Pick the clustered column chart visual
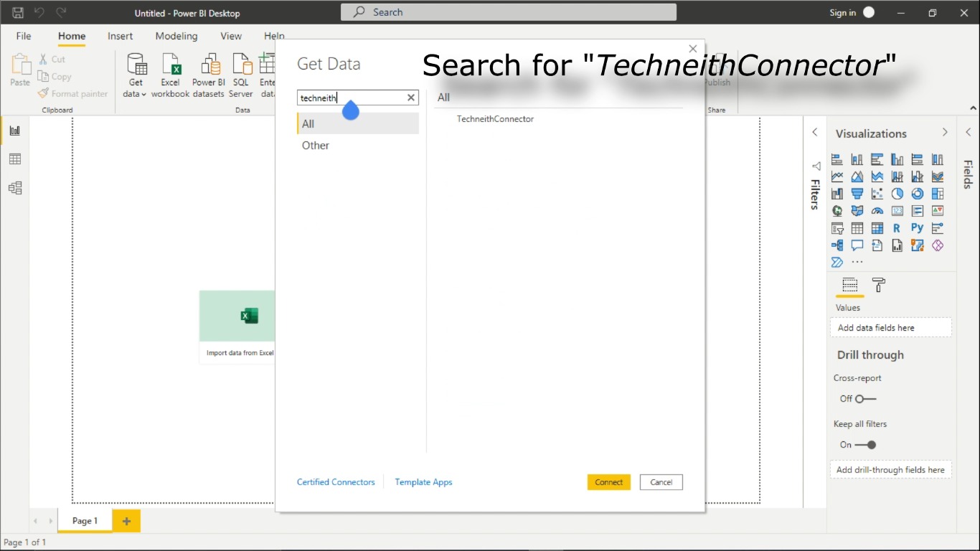The width and height of the screenshot is (980, 551). click(x=897, y=159)
